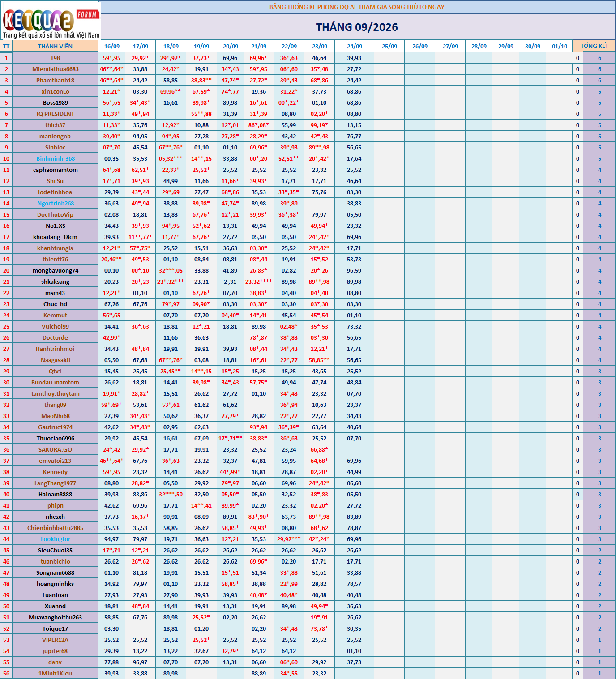616x679 pixels.
Task: Click the 'THÀNH VIÊN' column header
Action: (x=55, y=46)
